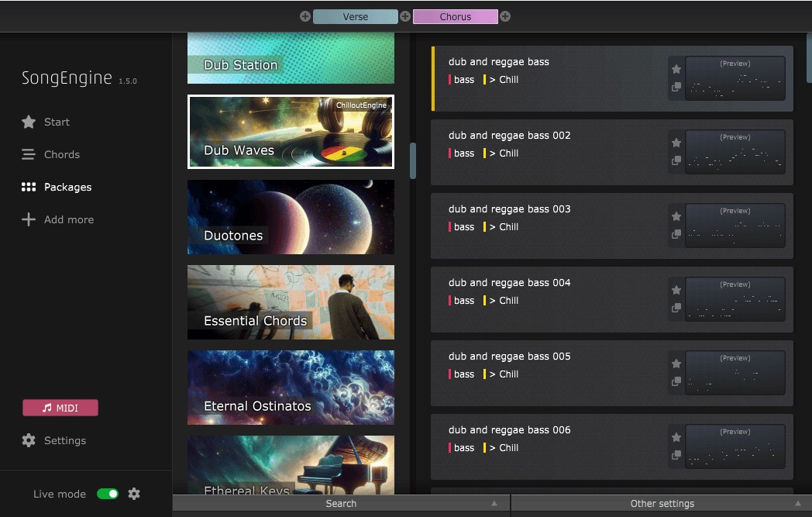Viewport: 812px width, 517px height.
Task: Open Settings in the sidebar
Action: click(x=54, y=440)
